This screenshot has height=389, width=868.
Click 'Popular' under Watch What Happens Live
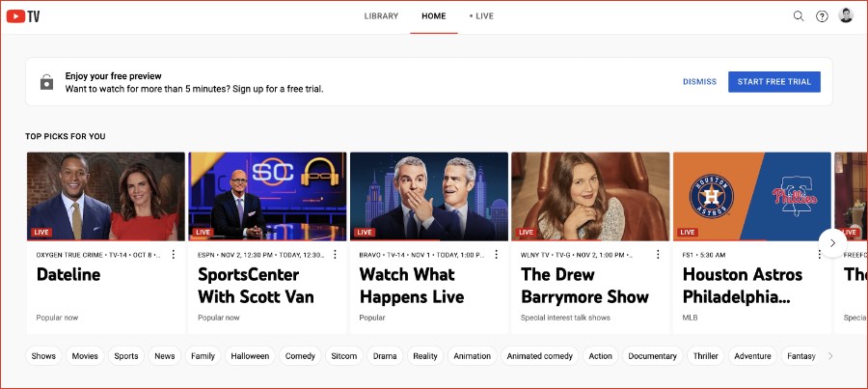pyautogui.click(x=372, y=318)
